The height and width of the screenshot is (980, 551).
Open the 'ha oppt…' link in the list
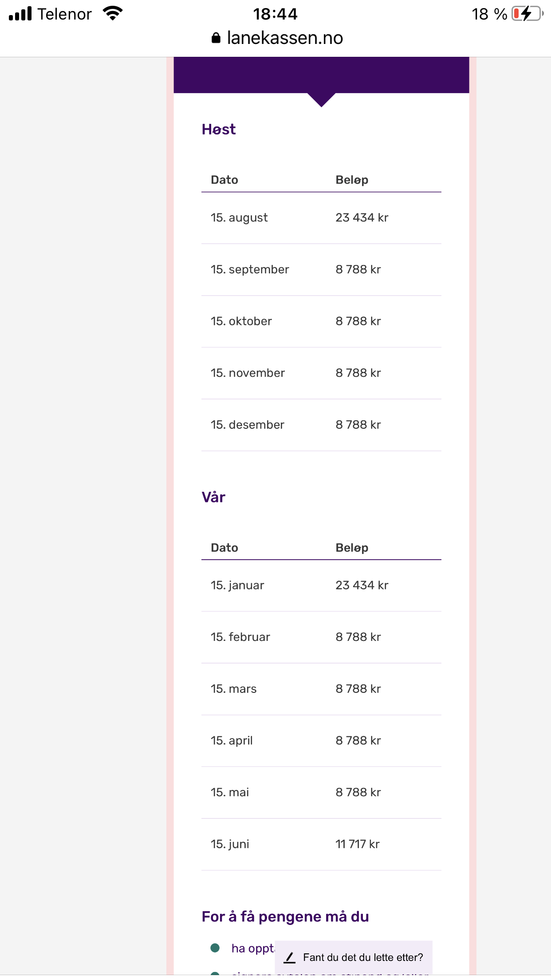252,948
